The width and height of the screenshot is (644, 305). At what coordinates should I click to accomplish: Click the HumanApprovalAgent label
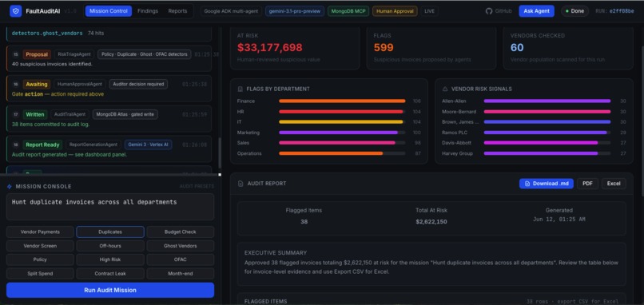(x=80, y=84)
